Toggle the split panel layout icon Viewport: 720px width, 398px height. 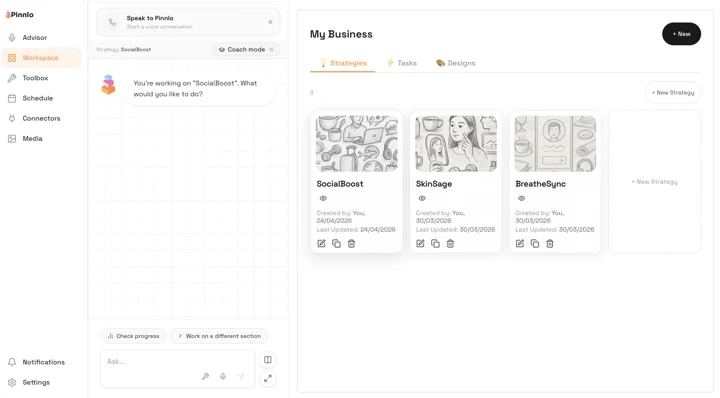coord(268,360)
